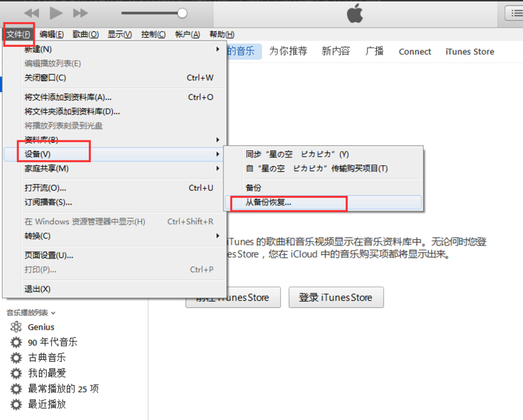Click the 登录 iTunes Store button
The height and width of the screenshot is (420, 523).
(x=336, y=297)
